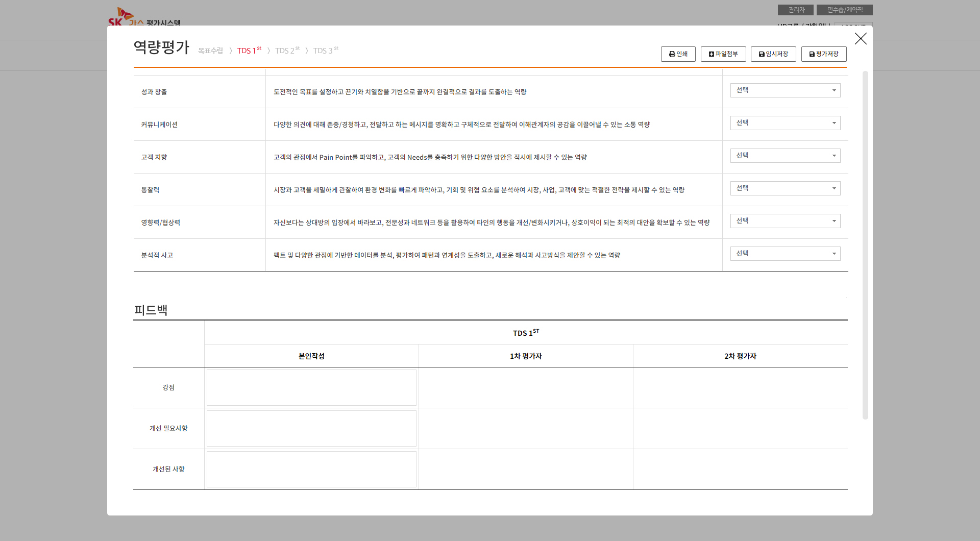The height and width of the screenshot is (541, 980).
Task: Focus the 개선 필요사항 text field
Action: [311, 428]
